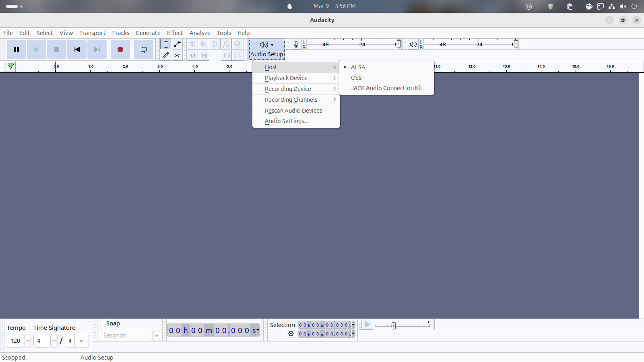Click the Record button
644x362 pixels.
[x=120, y=49]
